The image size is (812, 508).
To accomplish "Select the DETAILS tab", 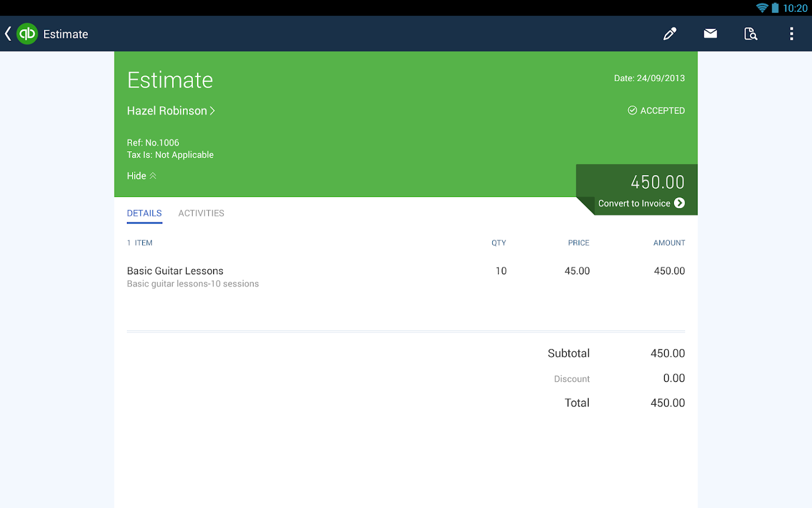I will point(144,213).
